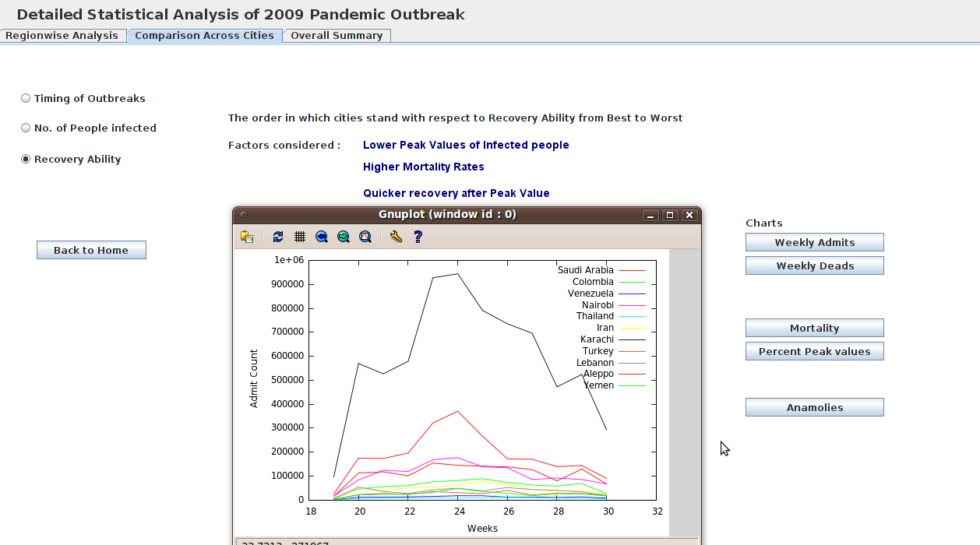980x545 pixels.
Task: Open the Mortality chart
Action: click(815, 328)
